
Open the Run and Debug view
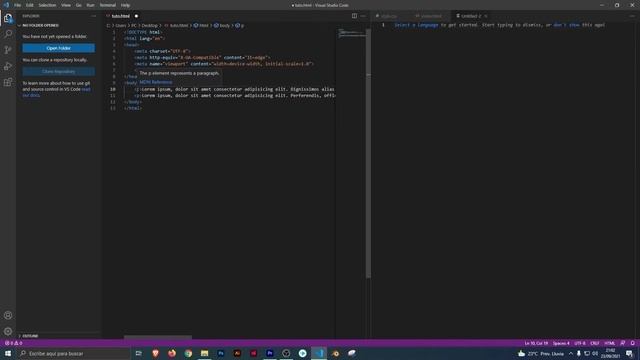click(8, 66)
